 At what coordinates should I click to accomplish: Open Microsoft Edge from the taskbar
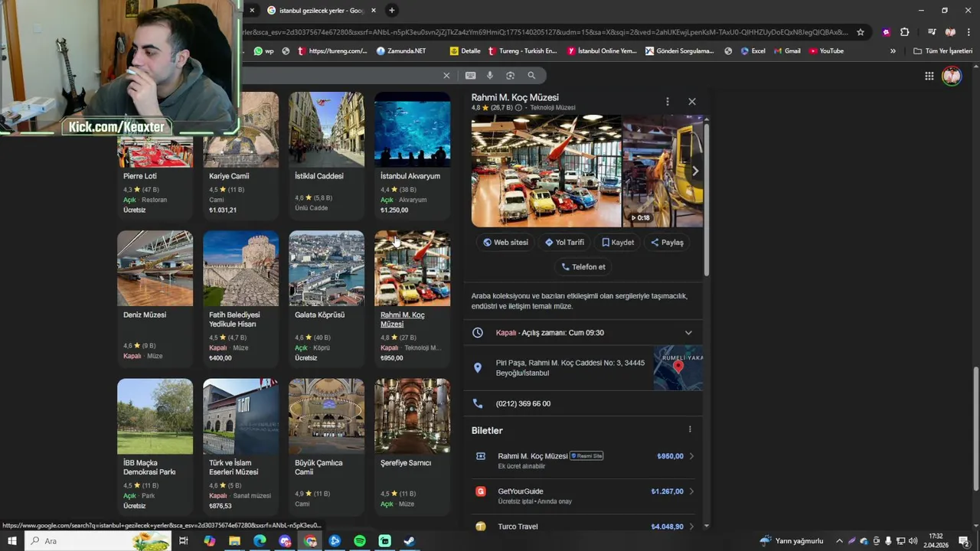click(x=260, y=541)
